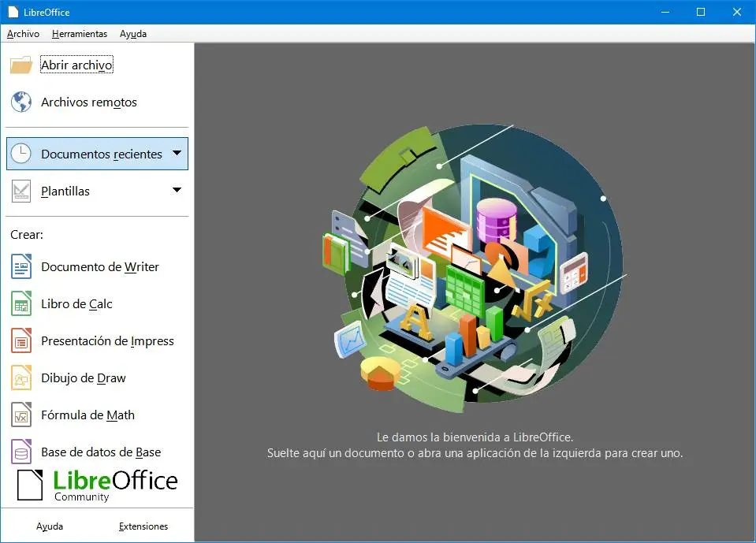756x543 pixels.
Task: Click the LibreOffice icon in the title bar
Action: [13, 12]
